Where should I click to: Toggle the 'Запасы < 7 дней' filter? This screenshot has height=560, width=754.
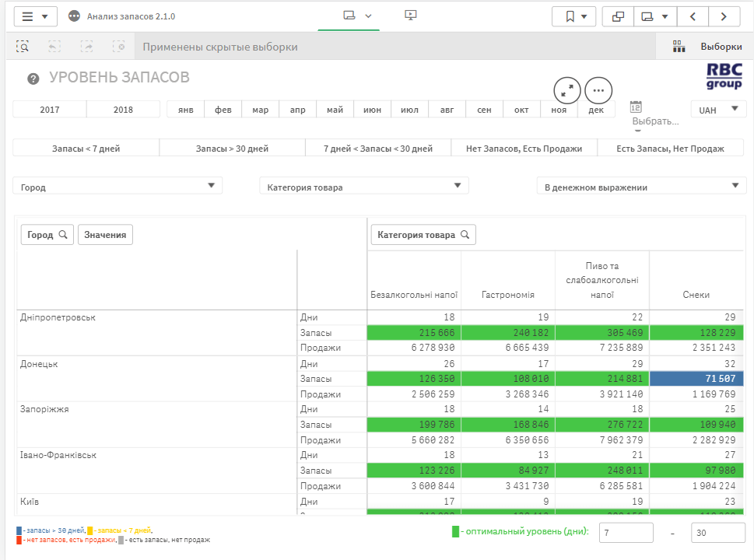coord(86,149)
